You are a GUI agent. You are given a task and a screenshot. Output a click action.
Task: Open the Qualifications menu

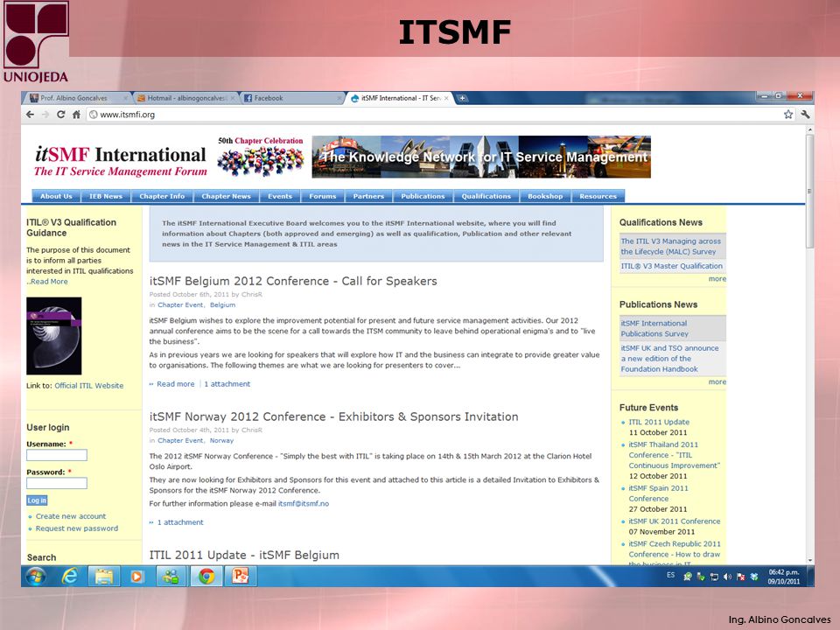pyautogui.click(x=486, y=196)
